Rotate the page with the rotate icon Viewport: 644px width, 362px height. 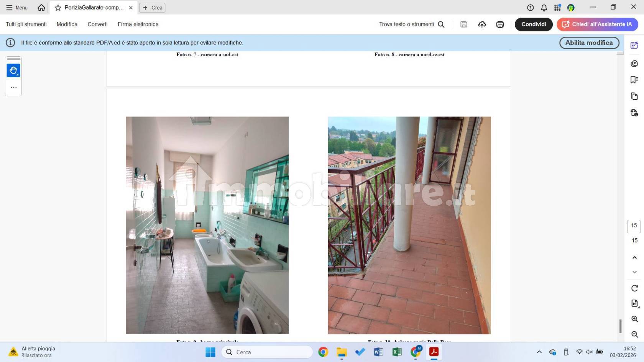tap(634, 288)
